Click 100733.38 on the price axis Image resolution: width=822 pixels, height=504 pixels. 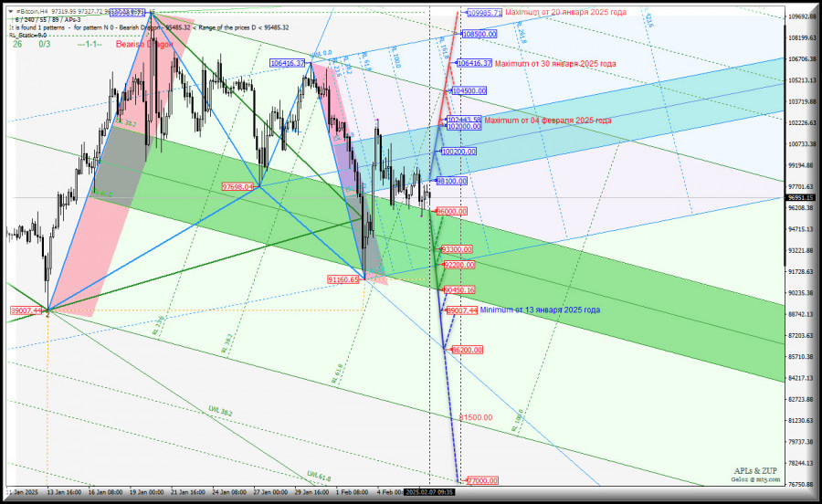pos(802,143)
